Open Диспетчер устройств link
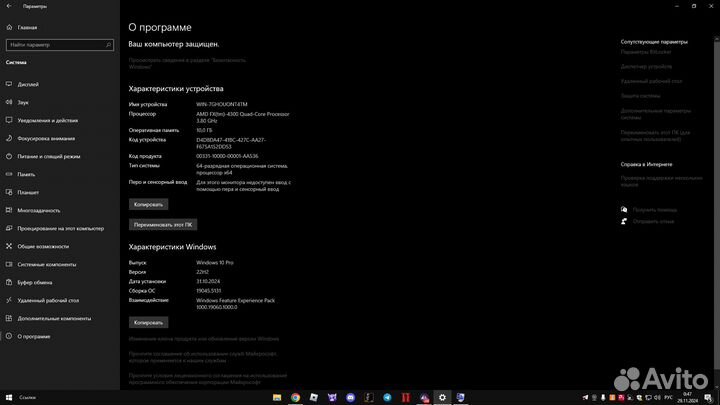720x405 pixels. 646,67
